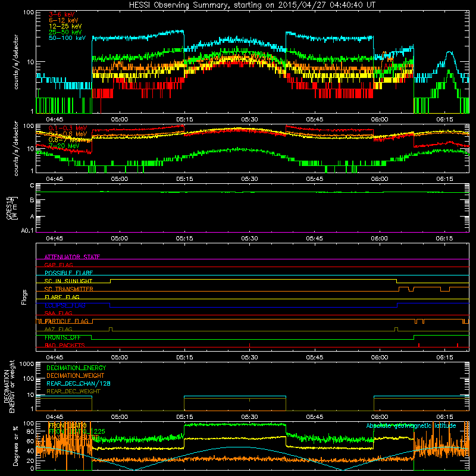
Task: Select the green FRONT_RATIO_1225 legend label
Action: click(x=77, y=431)
